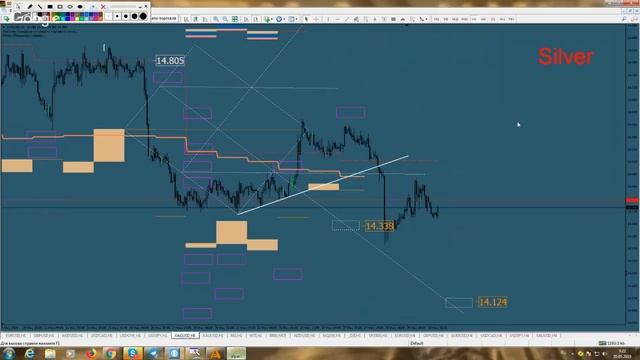
Task: Choose the middle brush size dot
Action: [x=126, y=16]
